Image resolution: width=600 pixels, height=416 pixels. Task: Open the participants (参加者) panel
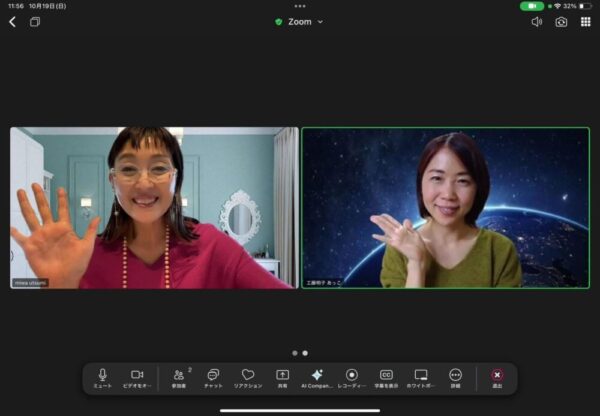[x=179, y=375]
